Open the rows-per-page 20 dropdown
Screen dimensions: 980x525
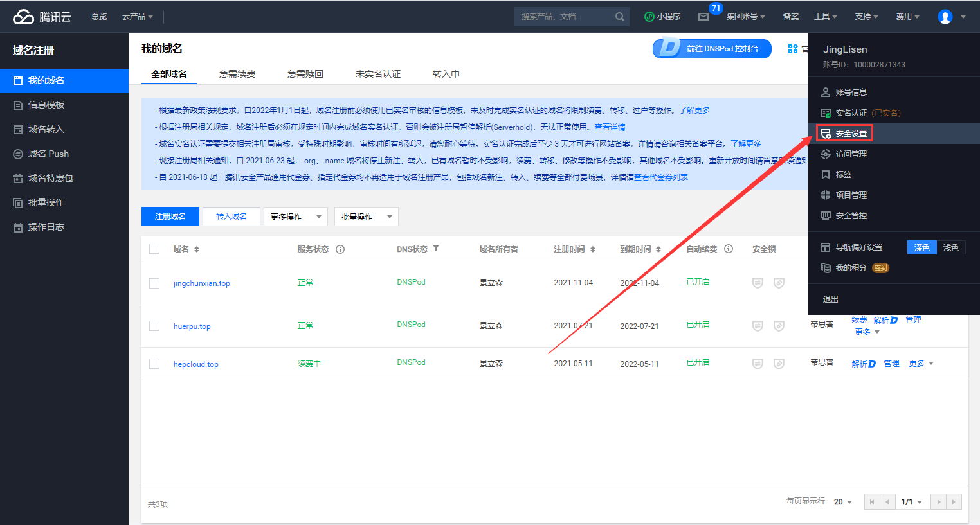[x=842, y=502]
